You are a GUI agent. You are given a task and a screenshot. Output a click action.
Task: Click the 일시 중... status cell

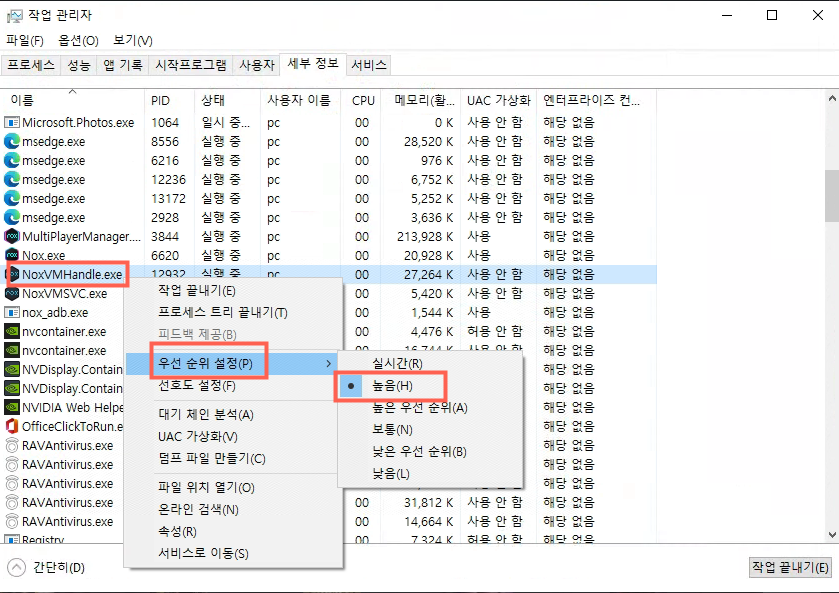point(225,123)
